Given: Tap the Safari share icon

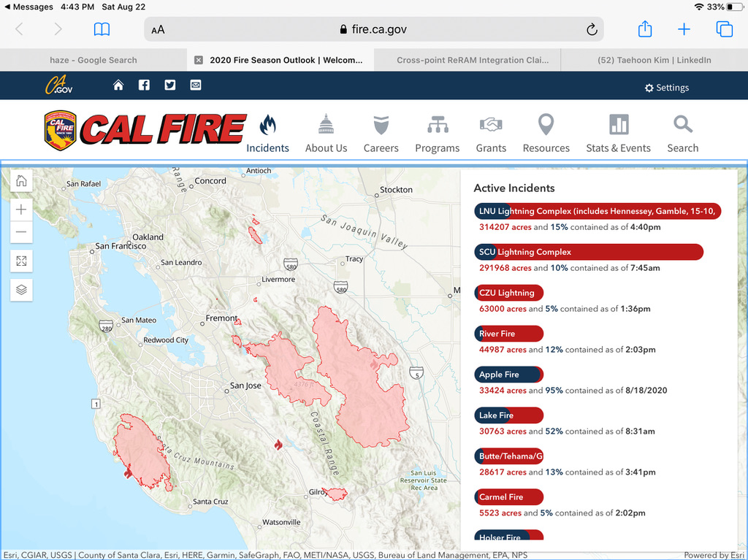Looking at the screenshot, I should pyautogui.click(x=644, y=29).
